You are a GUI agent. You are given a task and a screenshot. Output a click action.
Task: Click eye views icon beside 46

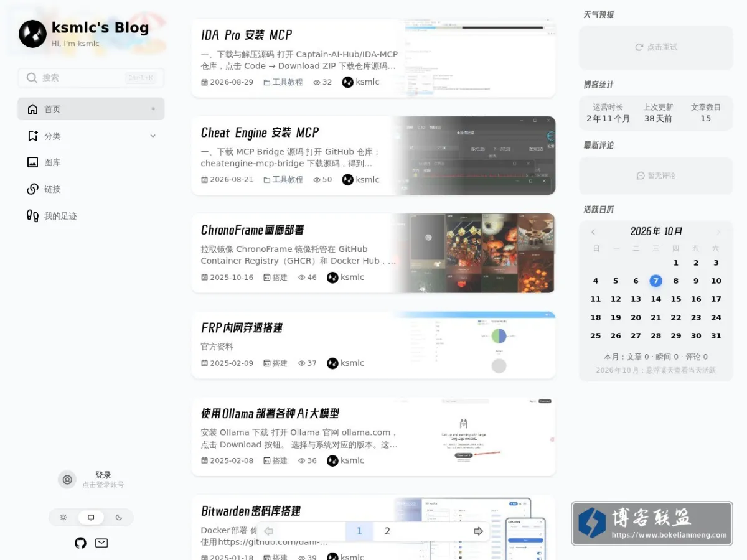tap(301, 278)
